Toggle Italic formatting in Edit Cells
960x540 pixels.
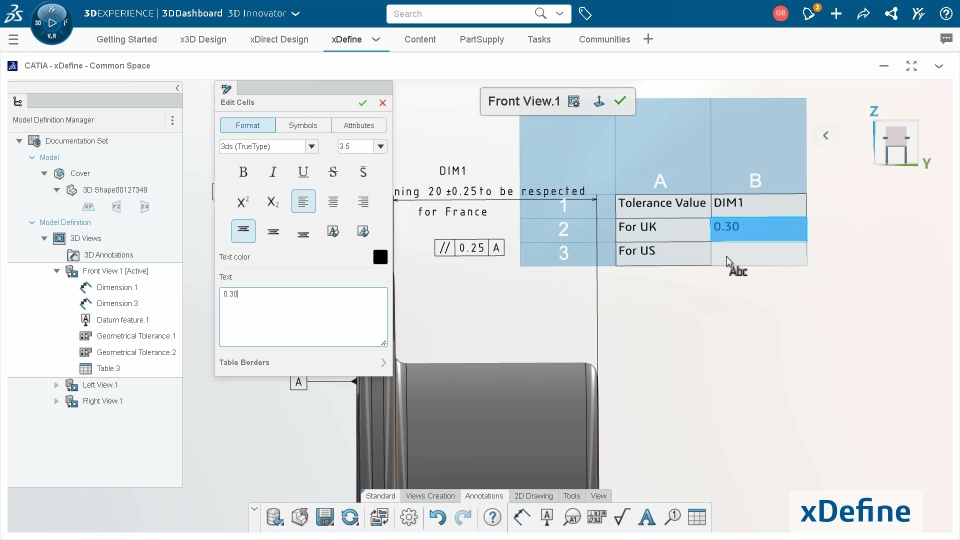click(273, 172)
